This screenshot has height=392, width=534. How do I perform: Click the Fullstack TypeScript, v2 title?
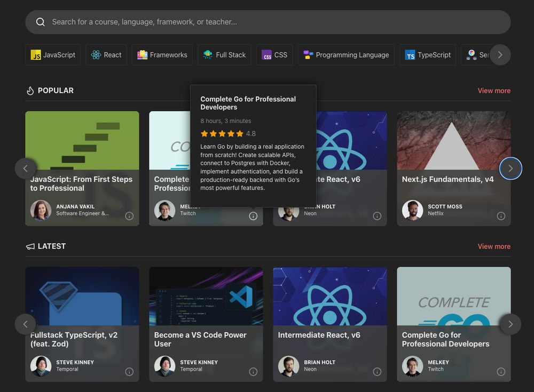74,340
